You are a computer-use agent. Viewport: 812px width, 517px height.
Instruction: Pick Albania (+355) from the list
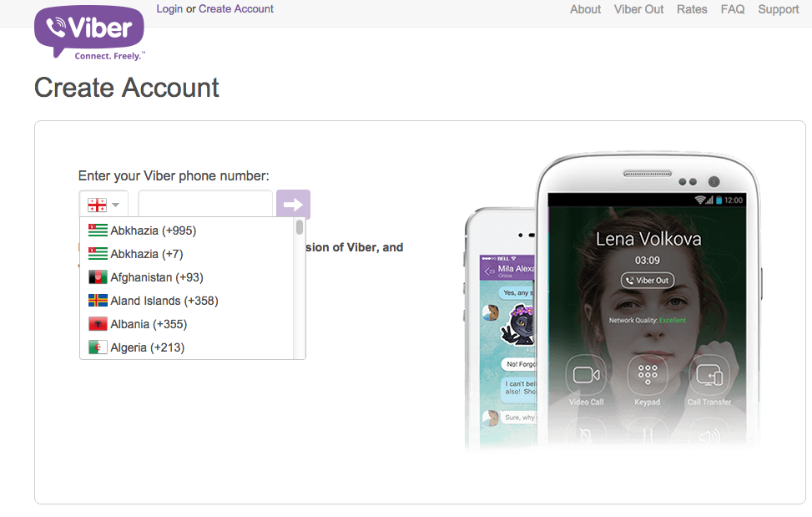click(186, 324)
